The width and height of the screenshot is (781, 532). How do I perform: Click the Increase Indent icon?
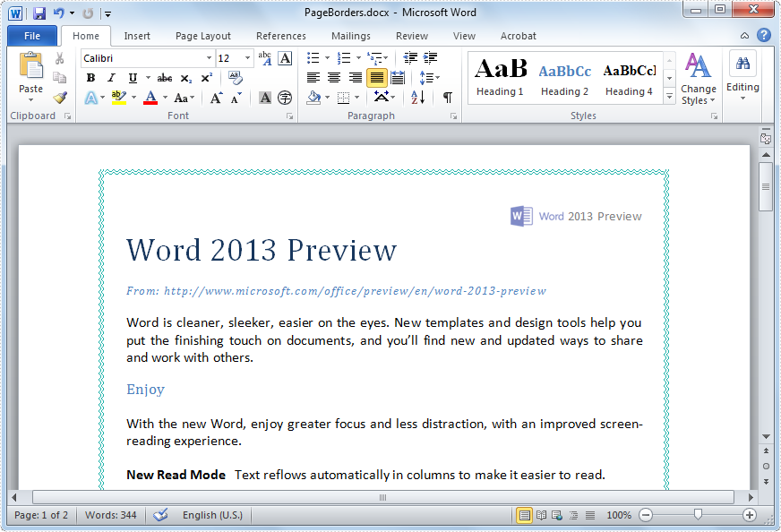(430, 58)
